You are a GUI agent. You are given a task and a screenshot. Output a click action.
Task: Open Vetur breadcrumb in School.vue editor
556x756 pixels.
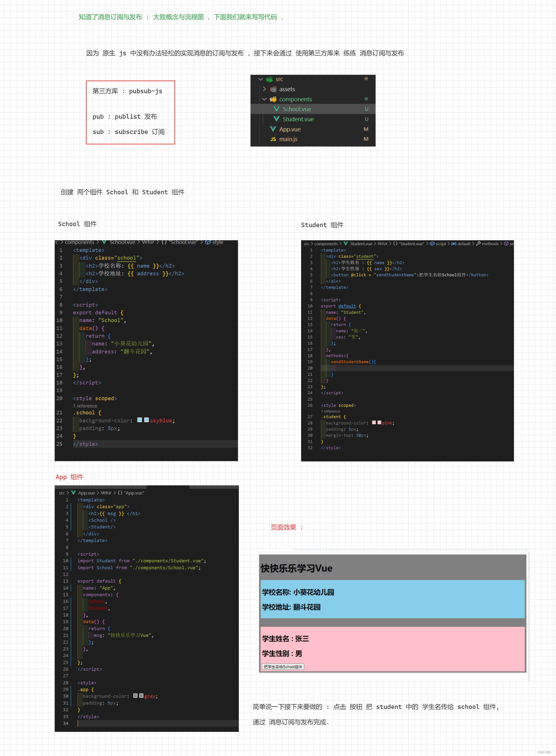(x=148, y=242)
